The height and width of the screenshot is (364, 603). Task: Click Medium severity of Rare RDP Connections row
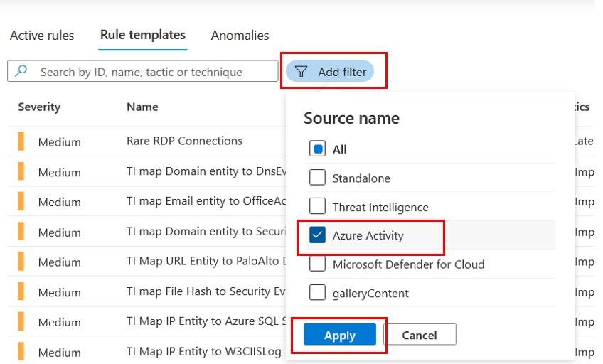pyautogui.click(x=59, y=142)
